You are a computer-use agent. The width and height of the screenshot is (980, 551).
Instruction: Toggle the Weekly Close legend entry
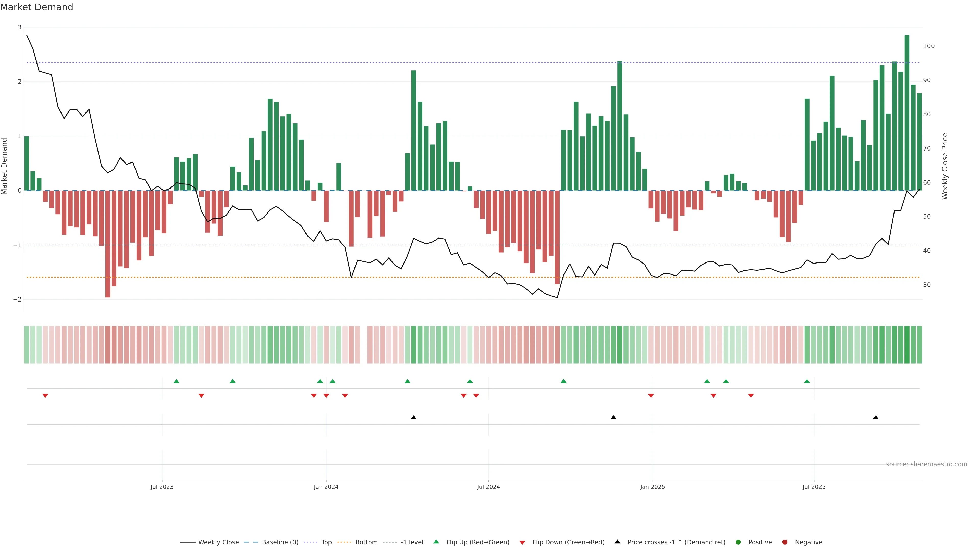coord(218,542)
